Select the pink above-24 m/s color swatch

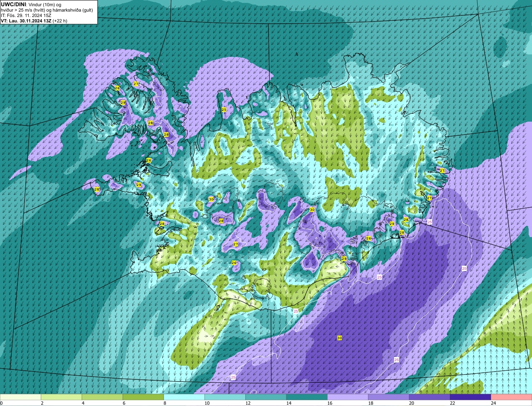tap(511, 397)
